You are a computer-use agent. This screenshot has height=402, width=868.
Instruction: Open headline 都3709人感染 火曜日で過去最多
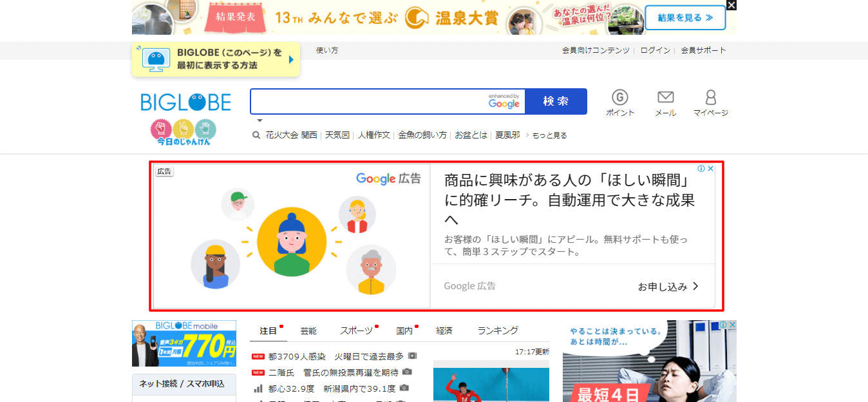click(336, 356)
